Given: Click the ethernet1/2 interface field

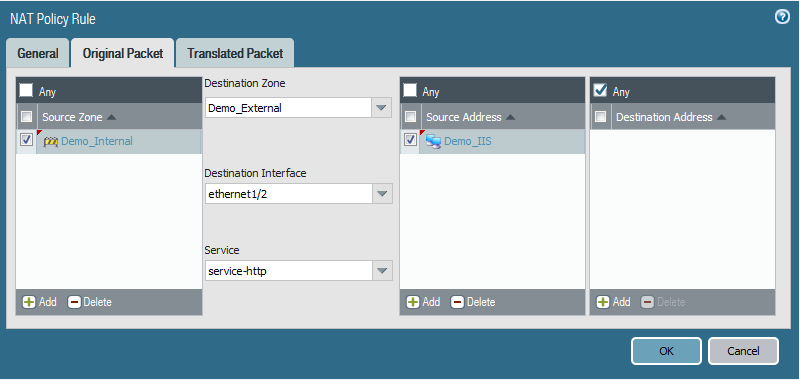Looking at the screenshot, I should [289, 194].
